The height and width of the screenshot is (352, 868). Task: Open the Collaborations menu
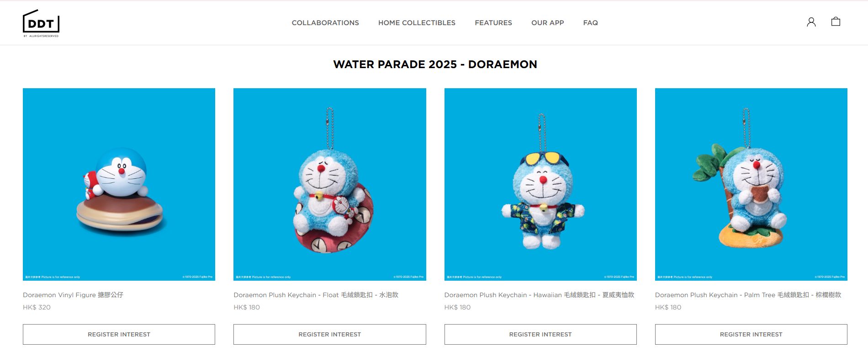coord(325,23)
